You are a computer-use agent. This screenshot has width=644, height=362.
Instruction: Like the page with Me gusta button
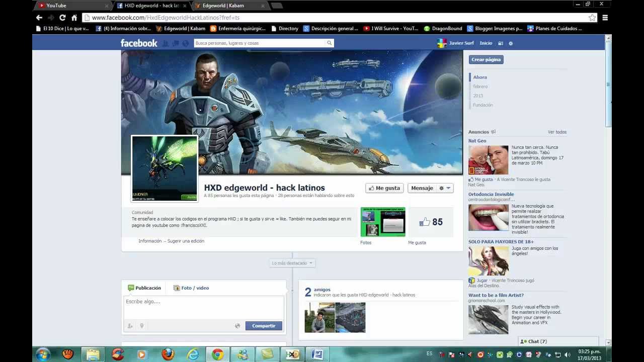(x=384, y=188)
